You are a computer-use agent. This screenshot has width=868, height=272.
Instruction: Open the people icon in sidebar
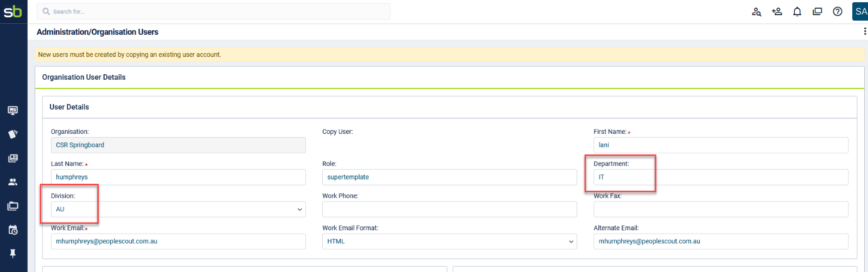[13, 182]
